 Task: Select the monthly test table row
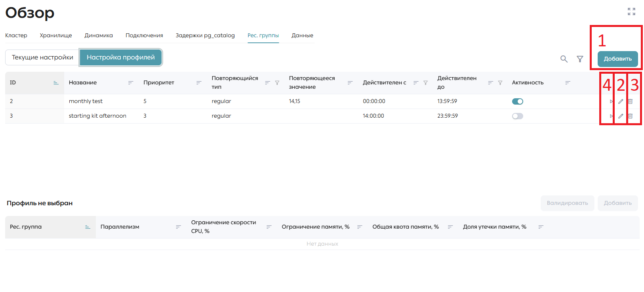coord(322,101)
